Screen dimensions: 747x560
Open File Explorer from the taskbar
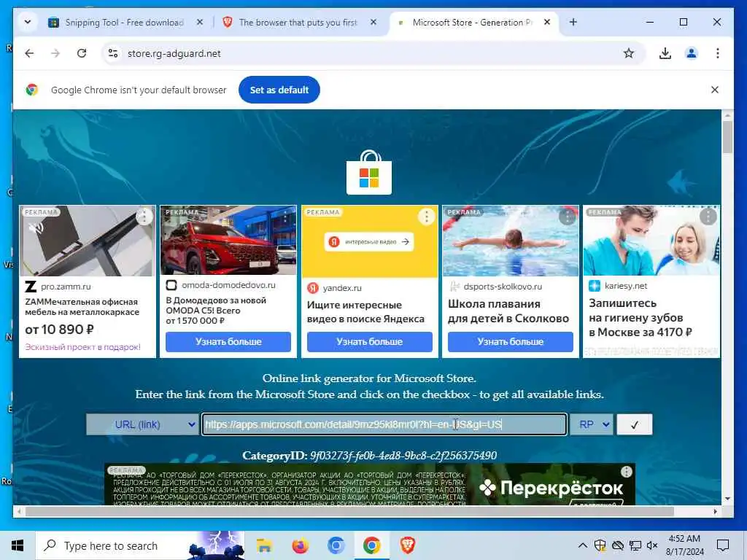click(x=264, y=545)
